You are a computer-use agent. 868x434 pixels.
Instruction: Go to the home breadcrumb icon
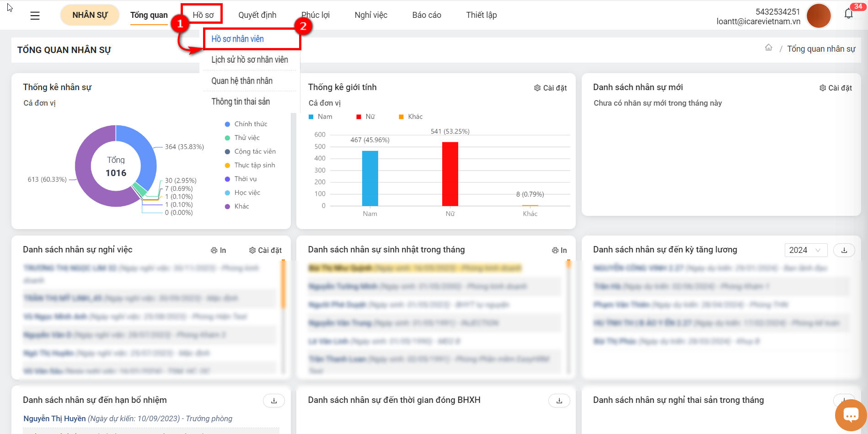(769, 48)
